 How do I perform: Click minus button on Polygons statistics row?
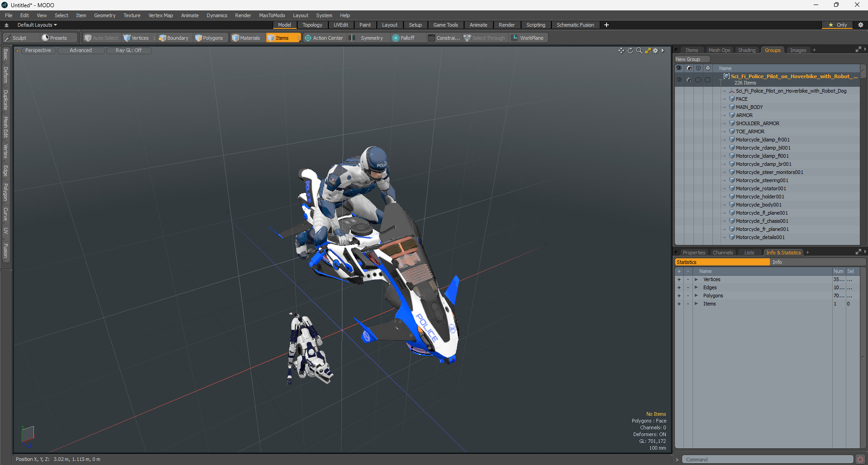click(x=688, y=296)
